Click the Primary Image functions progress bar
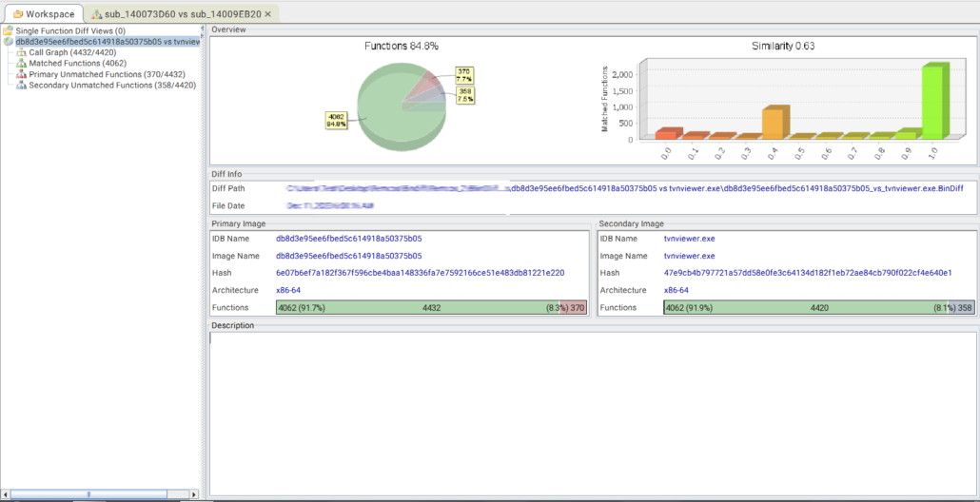 click(431, 308)
